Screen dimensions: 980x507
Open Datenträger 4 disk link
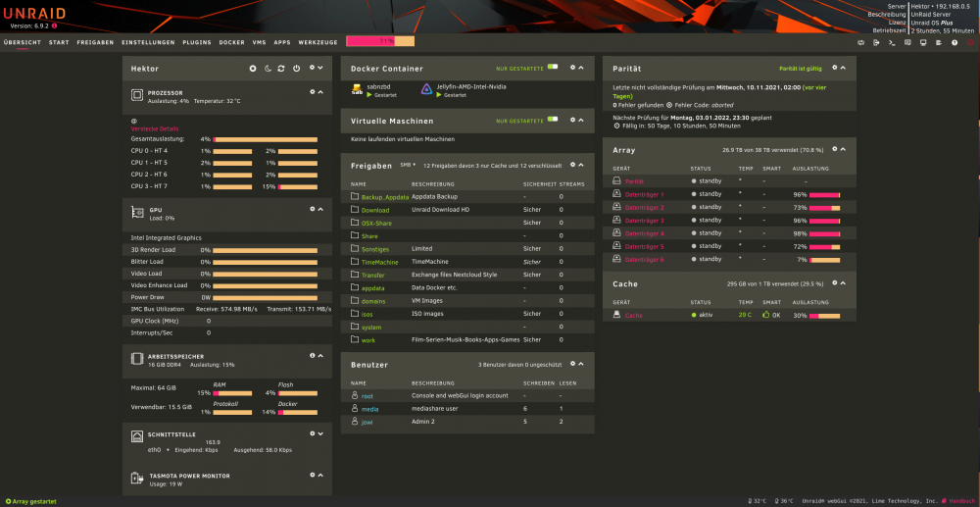[645, 233]
